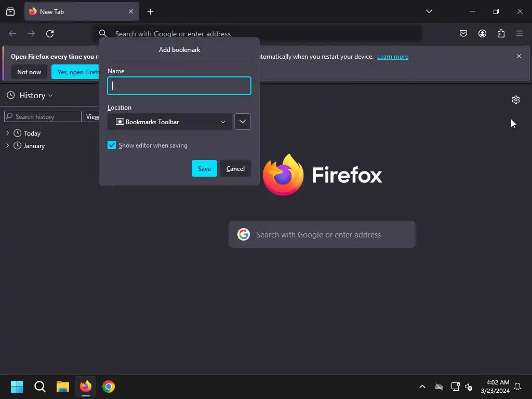The width and height of the screenshot is (532, 399).
Task: Launch Chrome from the taskbar
Action: pos(109,387)
